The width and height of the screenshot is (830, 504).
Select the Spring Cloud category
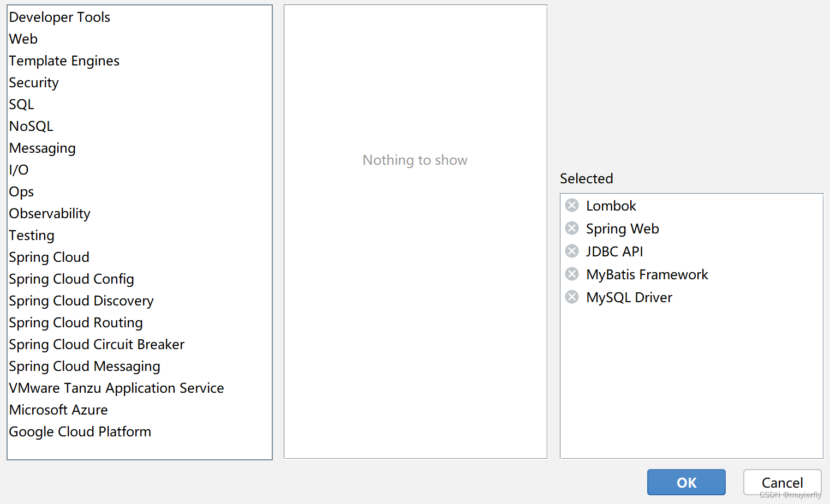point(140,257)
